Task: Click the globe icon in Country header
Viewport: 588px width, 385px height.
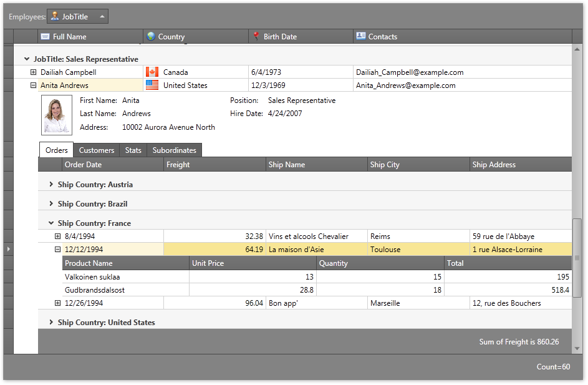Action: 150,37
